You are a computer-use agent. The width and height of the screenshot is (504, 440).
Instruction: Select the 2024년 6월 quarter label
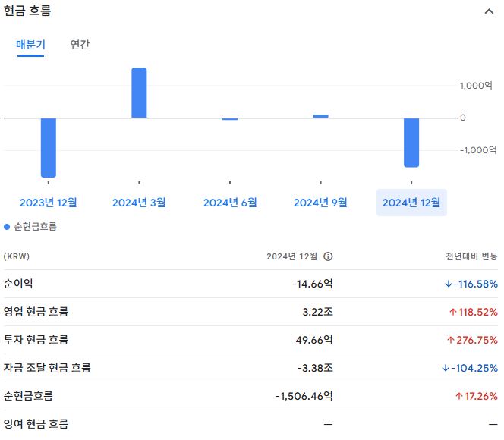point(230,203)
